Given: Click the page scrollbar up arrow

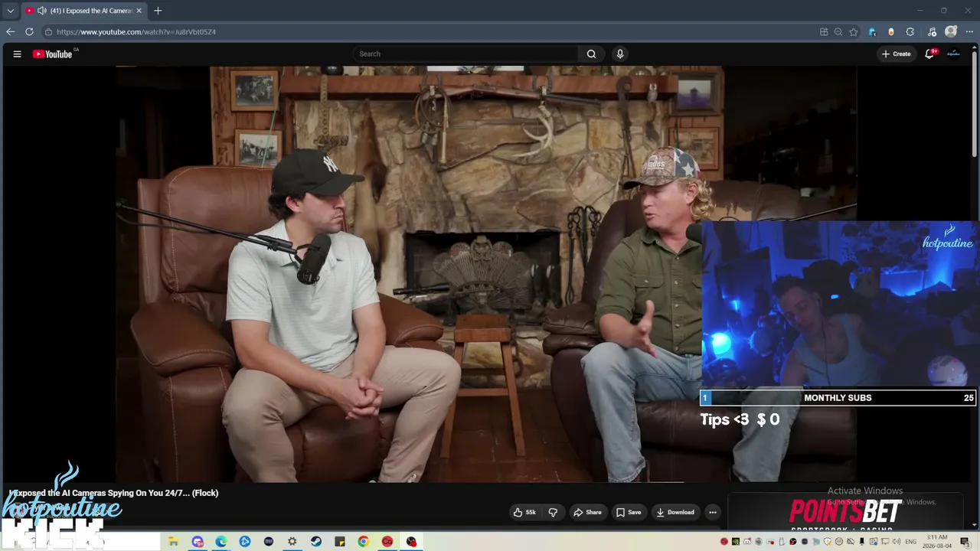Looking at the screenshot, I should tap(975, 48).
